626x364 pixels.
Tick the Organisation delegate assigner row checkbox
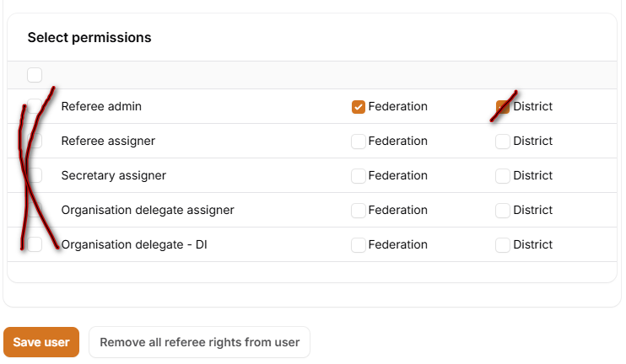(35, 210)
